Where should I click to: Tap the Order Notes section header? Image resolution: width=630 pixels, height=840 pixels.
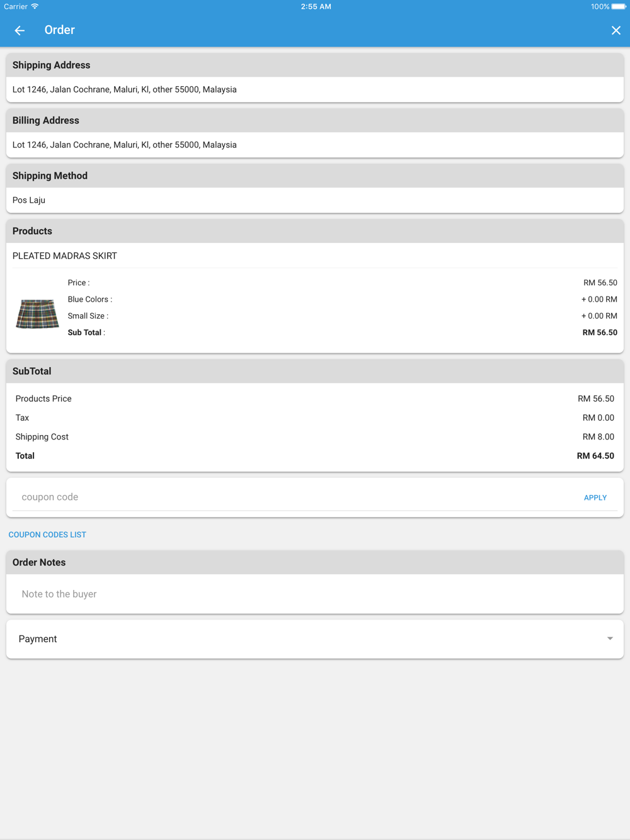[x=39, y=562]
